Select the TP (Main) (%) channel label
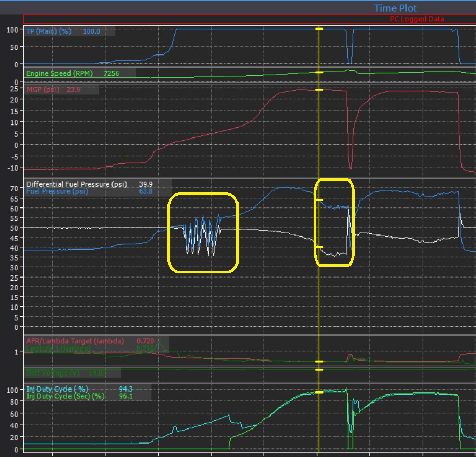This screenshot has width=476, height=457. click(x=49, y=31)
